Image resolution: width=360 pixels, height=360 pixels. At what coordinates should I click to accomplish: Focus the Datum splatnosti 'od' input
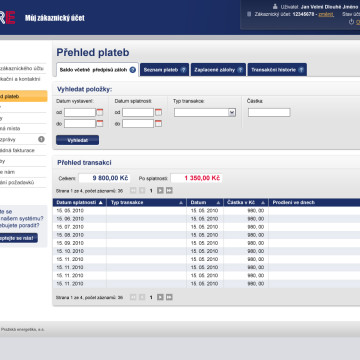138,112
